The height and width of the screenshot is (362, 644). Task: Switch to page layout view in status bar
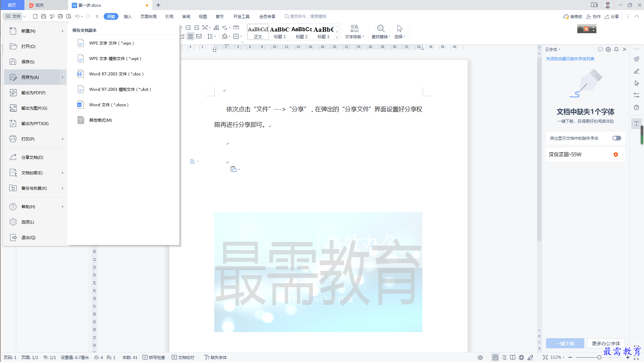tap(495, 357)
